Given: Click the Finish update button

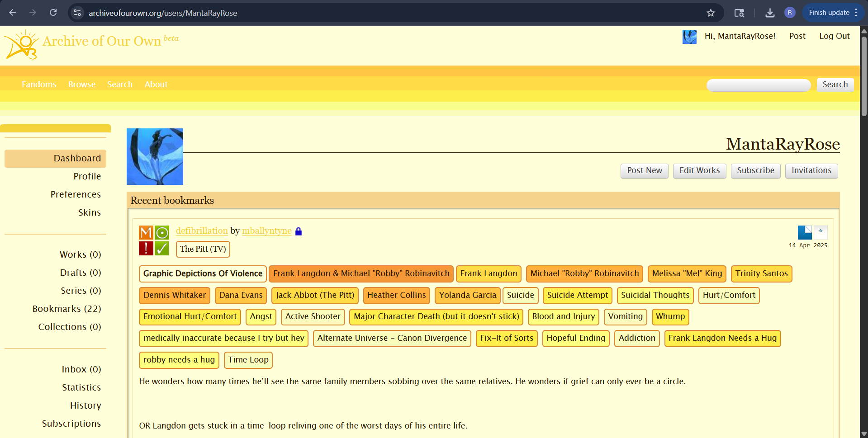Looking at the screenshot, I should pyautogui.click(x=829, y=13).
